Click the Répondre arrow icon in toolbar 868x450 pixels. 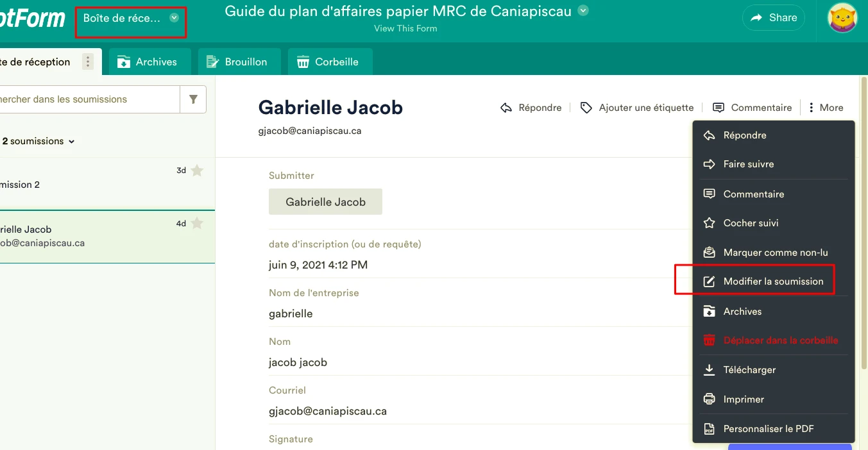506,108
